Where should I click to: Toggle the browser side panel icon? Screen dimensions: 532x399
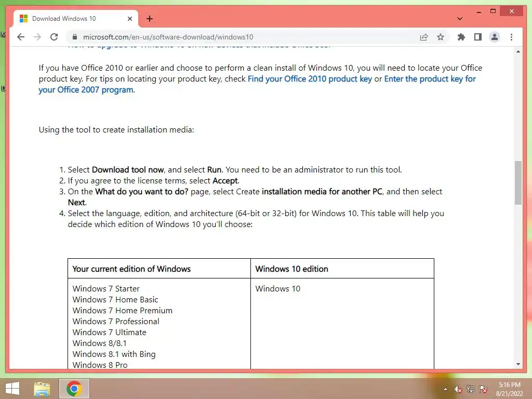(x=478, y=37)
